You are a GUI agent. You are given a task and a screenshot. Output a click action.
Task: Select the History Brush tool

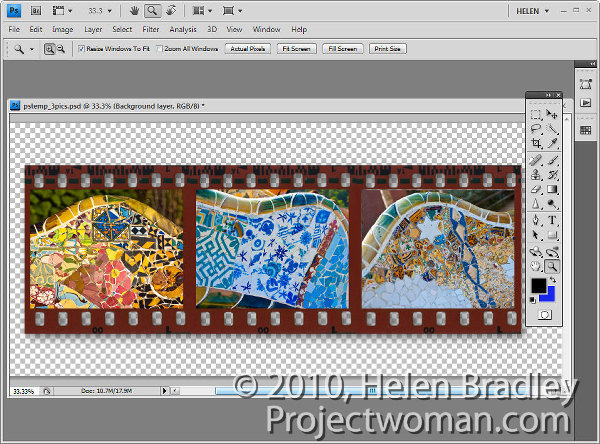[552, 175]
